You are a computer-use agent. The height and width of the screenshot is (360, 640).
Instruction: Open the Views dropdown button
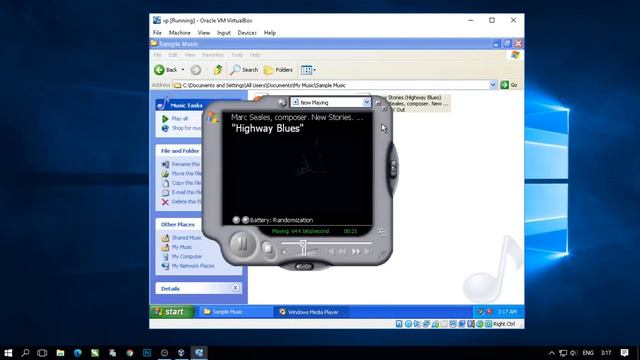pos(308,70)
